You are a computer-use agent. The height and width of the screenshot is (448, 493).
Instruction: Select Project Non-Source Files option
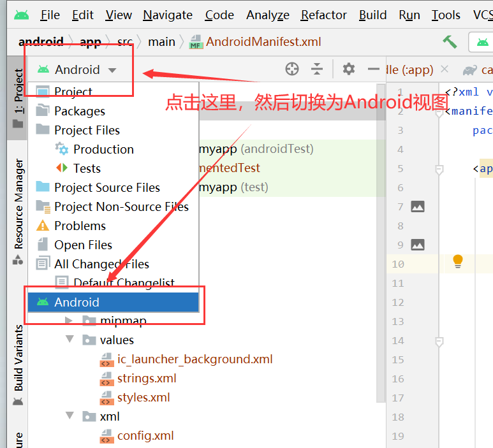coord(113,206)
